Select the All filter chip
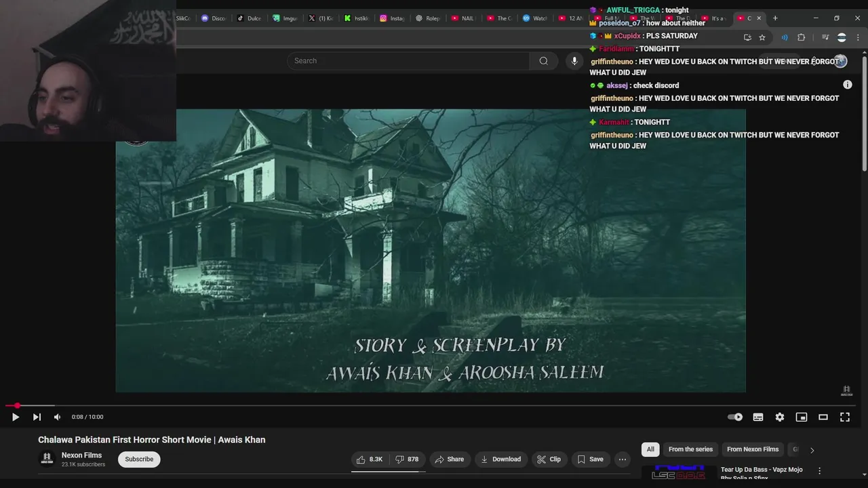868x488 pixels. 650,449
